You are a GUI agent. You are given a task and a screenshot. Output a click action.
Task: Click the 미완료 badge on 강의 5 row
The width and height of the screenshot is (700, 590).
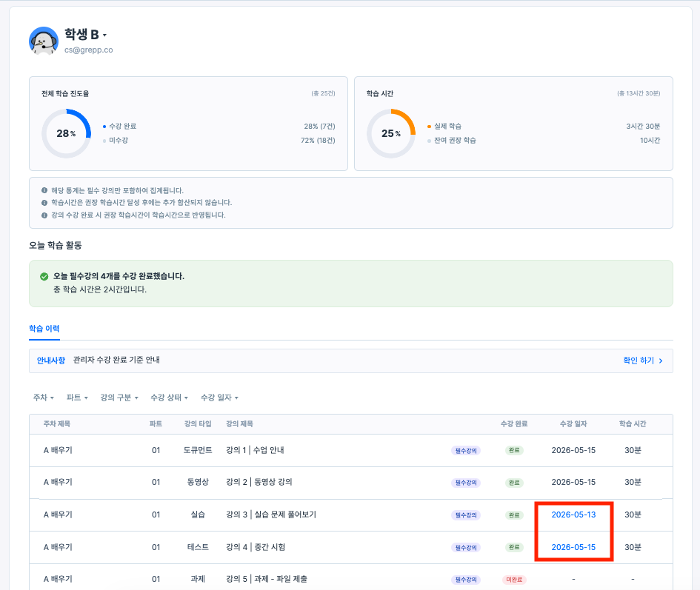tap(514, 580)
